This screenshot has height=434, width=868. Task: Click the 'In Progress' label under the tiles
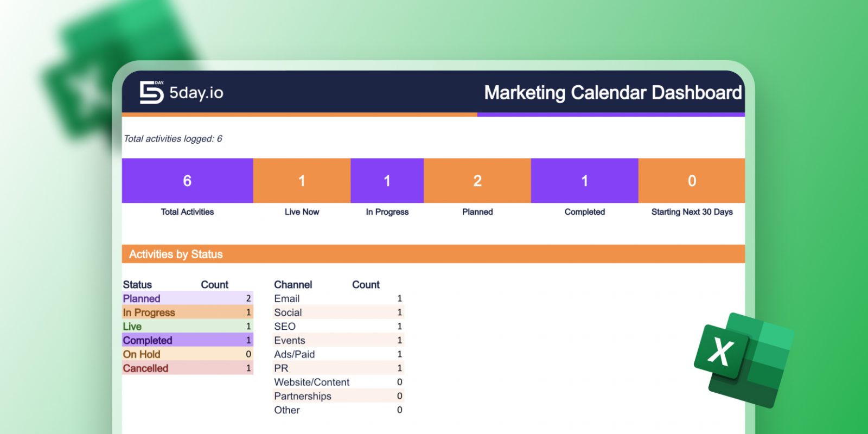(387, 212)
